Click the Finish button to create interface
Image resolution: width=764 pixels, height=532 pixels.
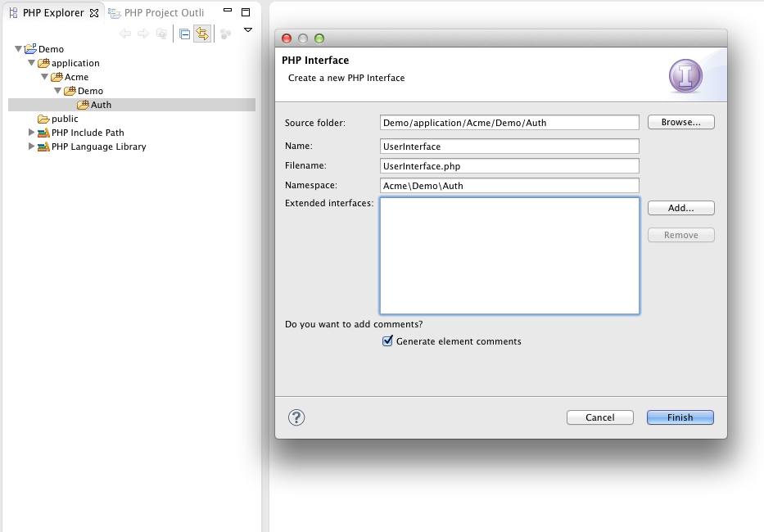coord(680,417)
